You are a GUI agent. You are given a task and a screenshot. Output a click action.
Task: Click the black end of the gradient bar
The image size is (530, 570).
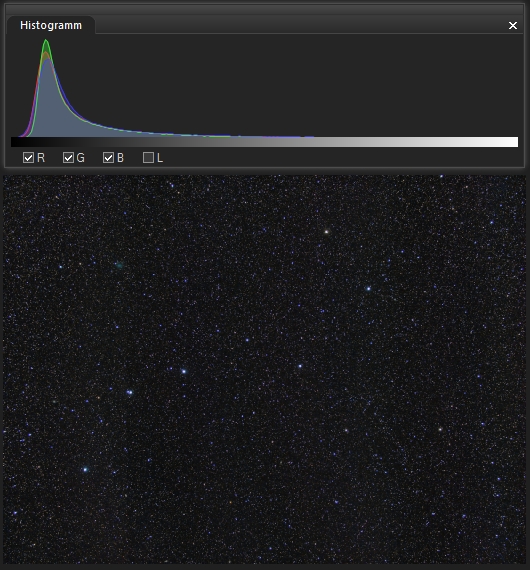(x=16, y=142)
